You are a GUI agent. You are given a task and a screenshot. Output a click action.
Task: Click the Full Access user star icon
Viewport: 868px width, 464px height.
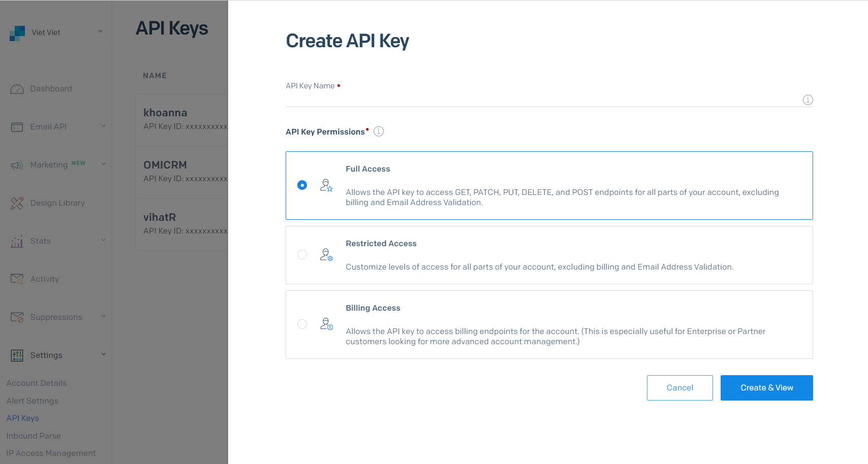point(326,185)
